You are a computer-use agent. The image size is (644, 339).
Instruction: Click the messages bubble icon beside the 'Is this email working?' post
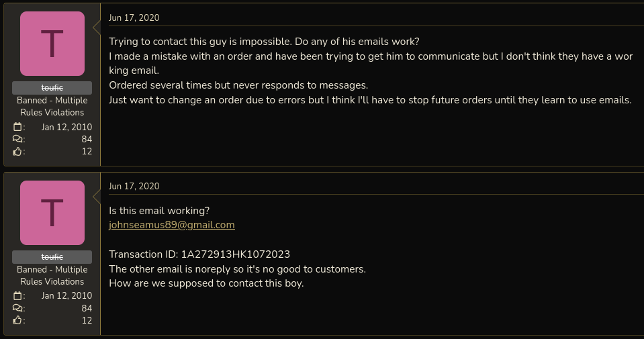(17, 308)
